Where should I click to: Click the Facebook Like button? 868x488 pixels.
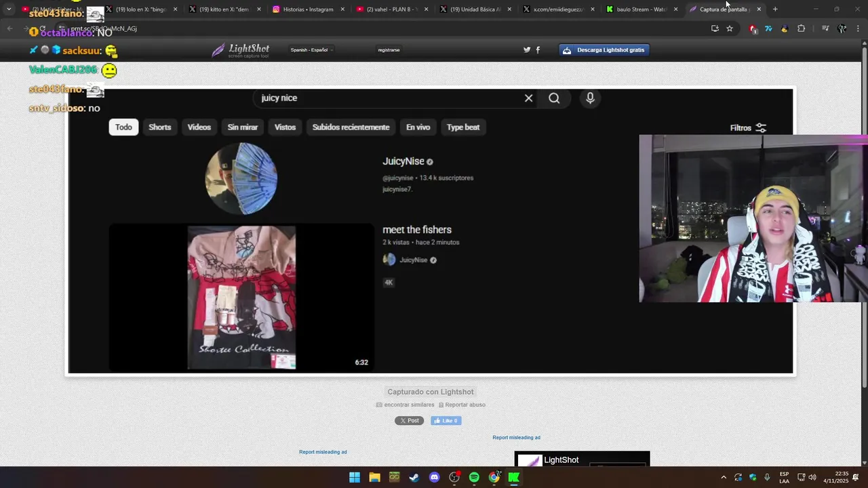pyautogui.click(x=446, y=421)
